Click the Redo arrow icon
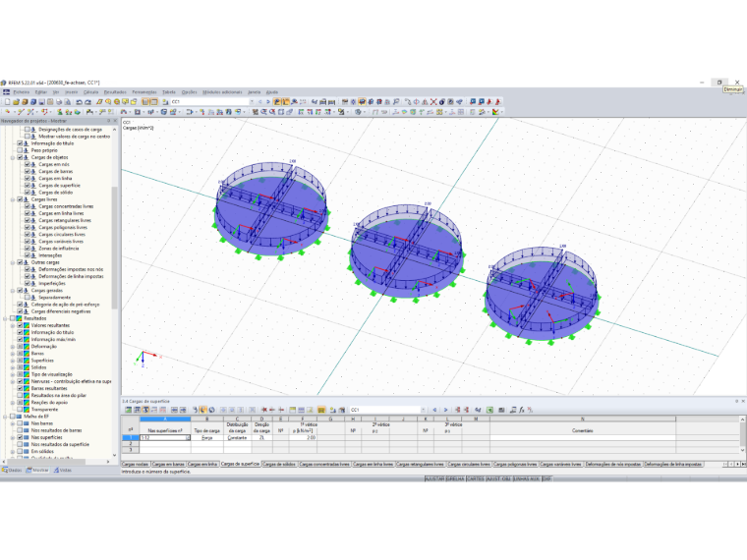Screen dimensions: 747x560 (x=87, y=102)
